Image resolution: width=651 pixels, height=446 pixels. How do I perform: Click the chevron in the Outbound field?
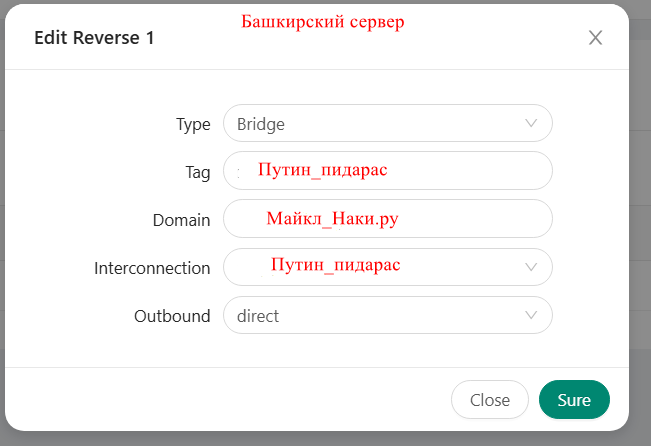tap(531, 315)
